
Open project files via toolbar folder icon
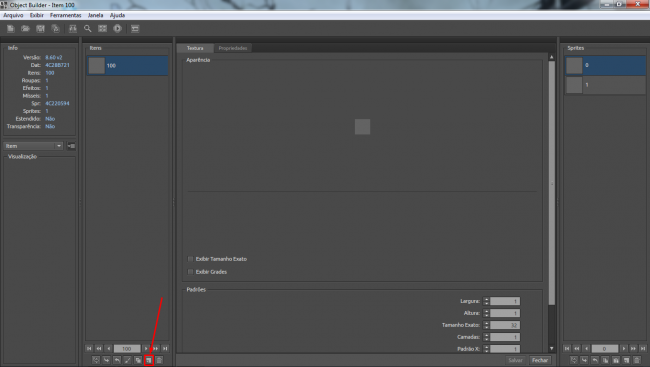(25, 29)
